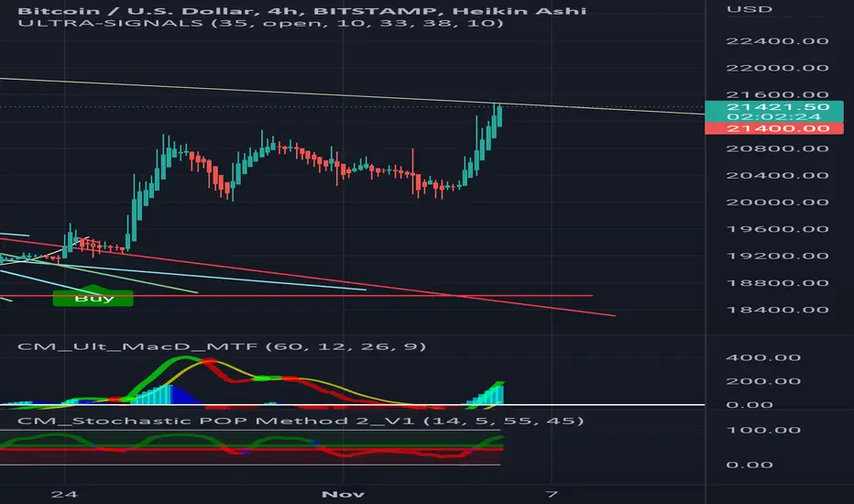Viewport: 854px width, 504px height.
Task: Click the Nov label on time axis
Action: coord(343,494)
